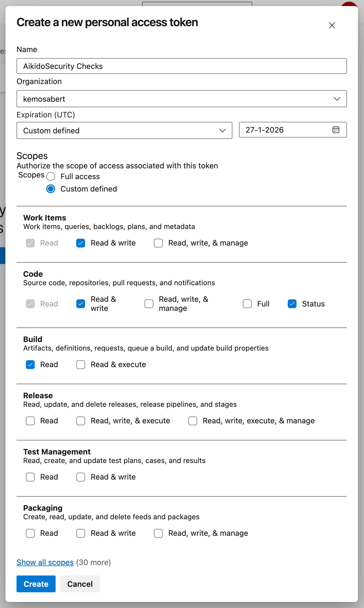
Task: Open the Expiration Custom defined dropdown
Action: coord(124,131)
